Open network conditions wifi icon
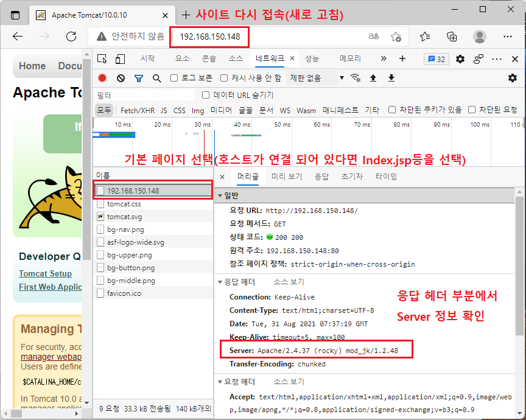The image size is (526, 420). click(356, 78)
